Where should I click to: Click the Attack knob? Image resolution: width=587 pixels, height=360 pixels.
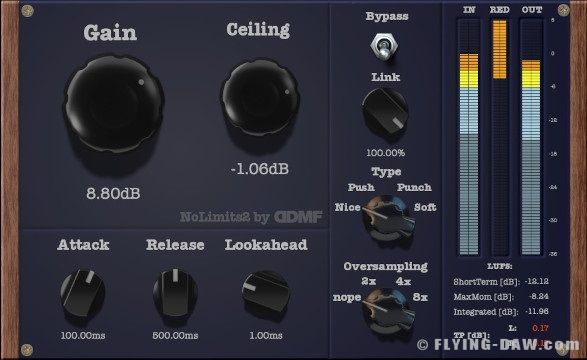click(83, 293)
